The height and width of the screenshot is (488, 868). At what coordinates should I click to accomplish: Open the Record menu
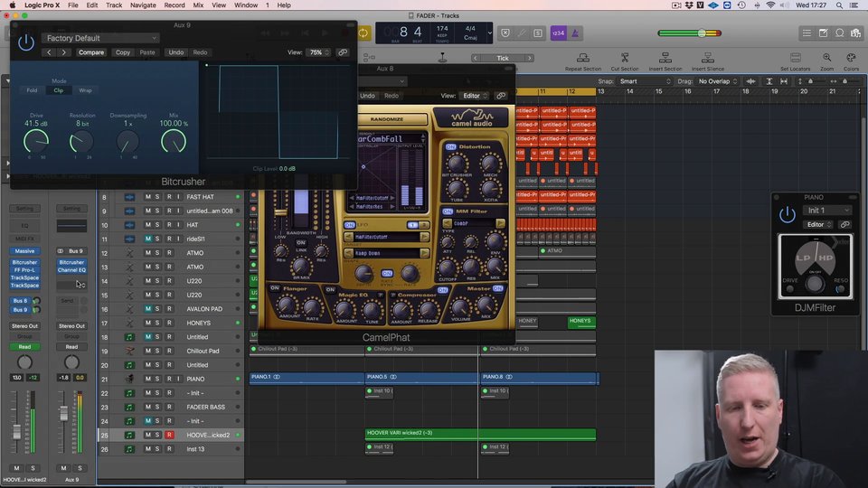[175, 5]
